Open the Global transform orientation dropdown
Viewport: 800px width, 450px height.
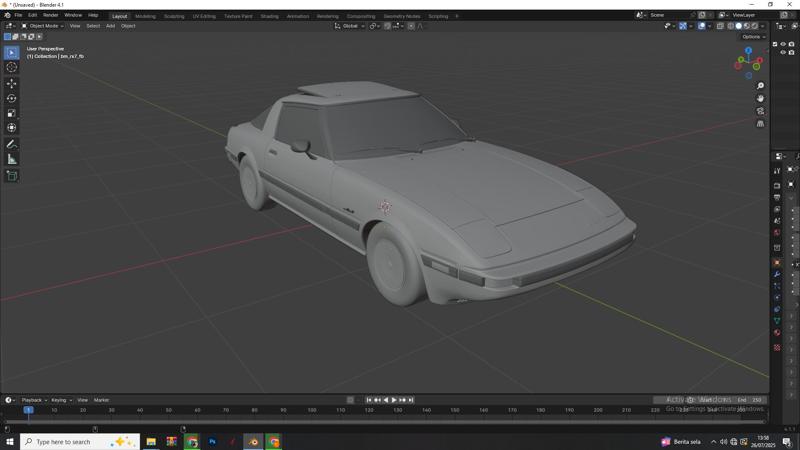(350, 26)
